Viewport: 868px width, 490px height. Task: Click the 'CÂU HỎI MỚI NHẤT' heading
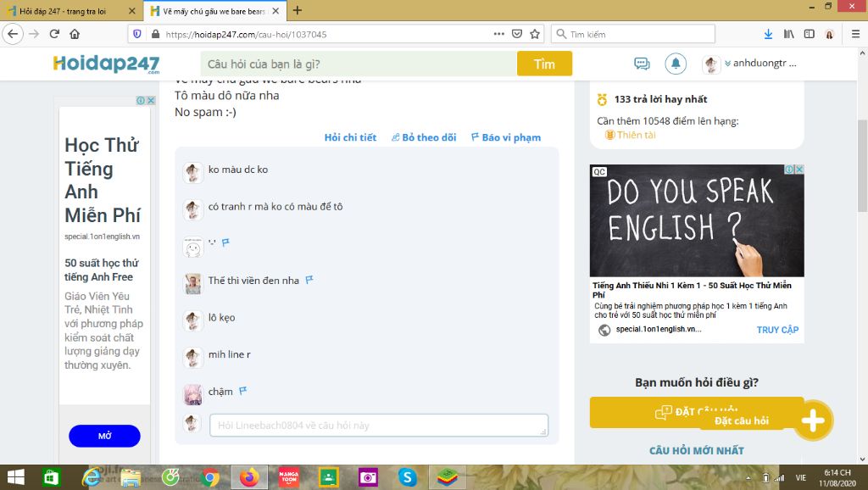[x=697, y=451]
